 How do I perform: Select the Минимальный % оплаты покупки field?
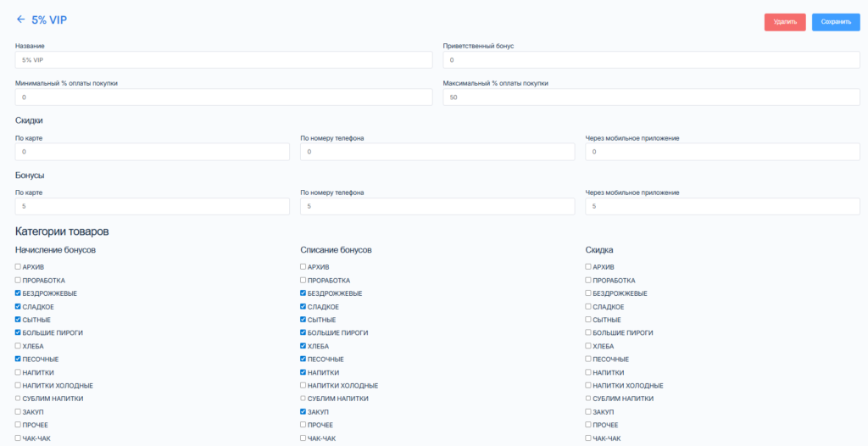224,98
